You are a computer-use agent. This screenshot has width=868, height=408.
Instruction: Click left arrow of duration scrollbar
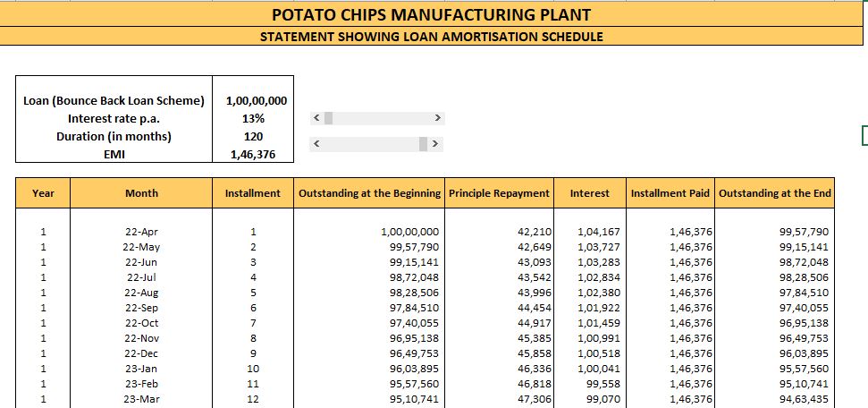click(x=316, y=144)
